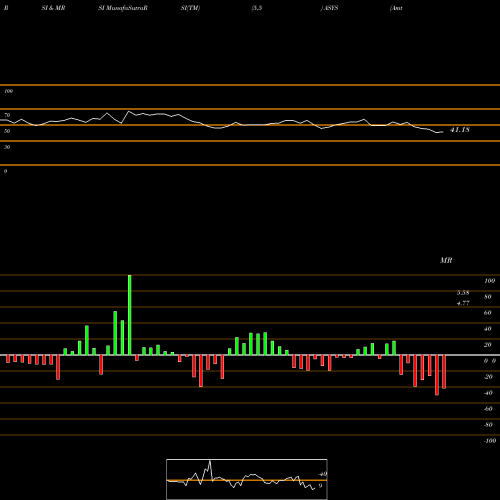Click the 100 label on MR axis
Screen dimensions: 500x500
pos(490,281)
